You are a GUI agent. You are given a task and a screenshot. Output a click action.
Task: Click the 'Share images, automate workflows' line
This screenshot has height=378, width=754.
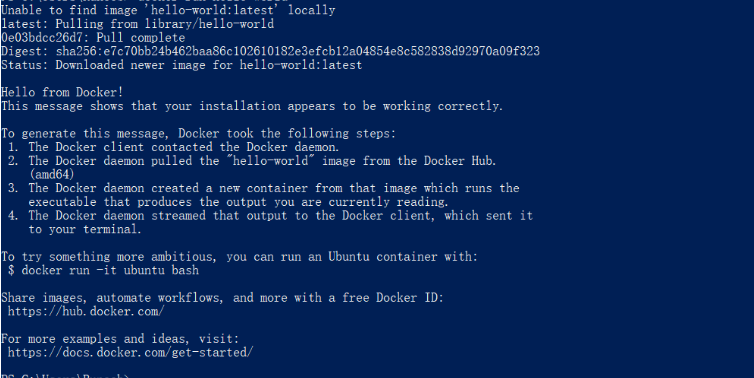(222, 298)
